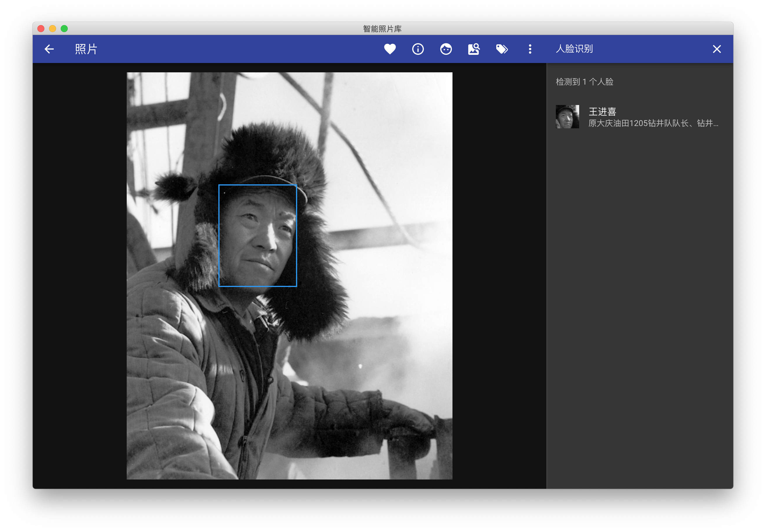Viewport: 766px width, 532px height.
Task: Maximize the window with the green button
Action: pyautogui.click(x=65, y=29)
